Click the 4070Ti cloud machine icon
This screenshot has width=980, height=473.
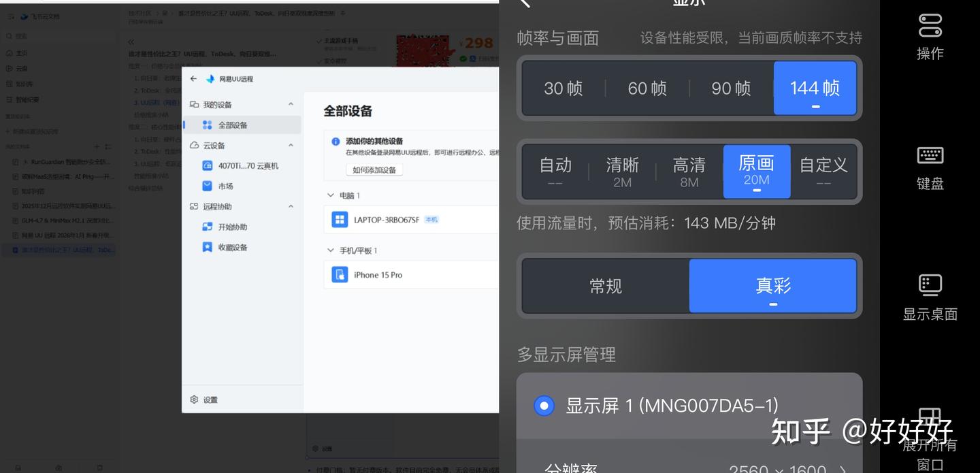[208, 165]
